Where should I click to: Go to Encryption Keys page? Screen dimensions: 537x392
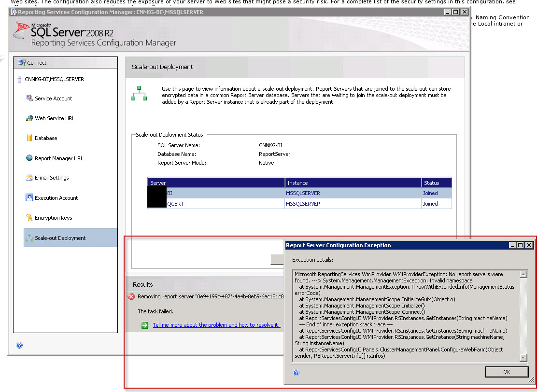(x=54, y=218)
